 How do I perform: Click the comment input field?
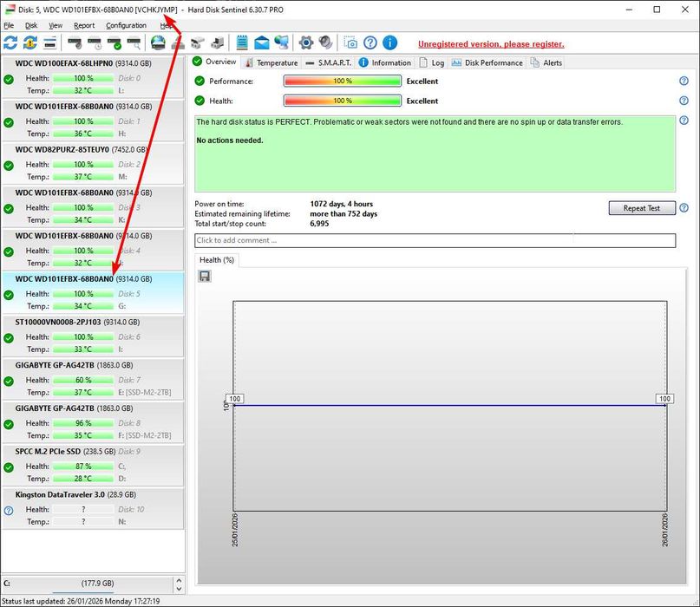[435, 240]
